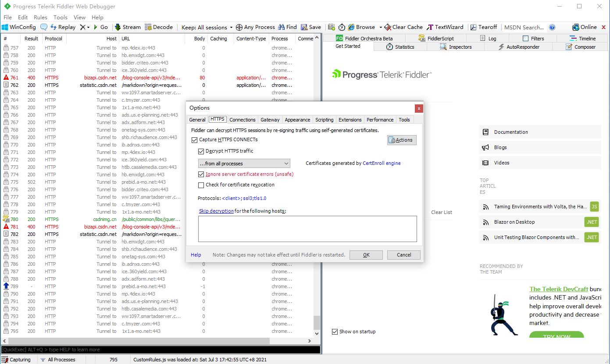Open the TextWizard tool
The width and height of the screenshot is (610, 364).
point(445,27)
